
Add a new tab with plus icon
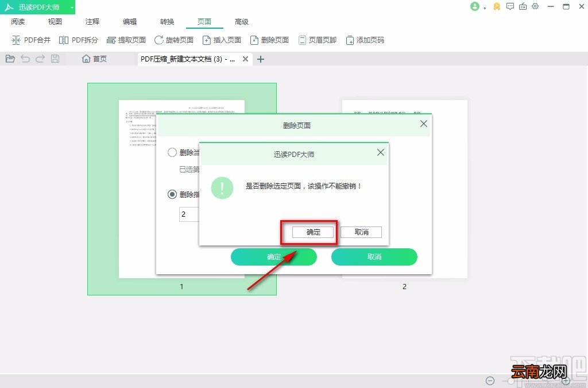click(261, 59)
